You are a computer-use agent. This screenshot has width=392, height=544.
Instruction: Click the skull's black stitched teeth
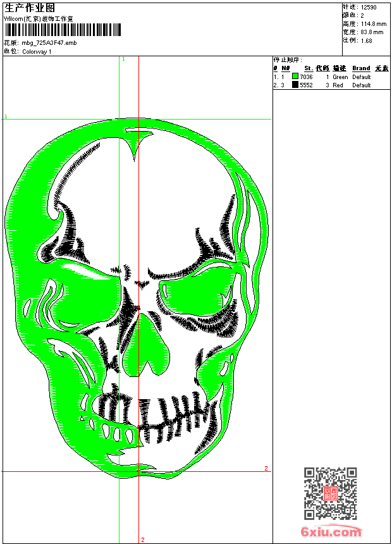[152, 414]
